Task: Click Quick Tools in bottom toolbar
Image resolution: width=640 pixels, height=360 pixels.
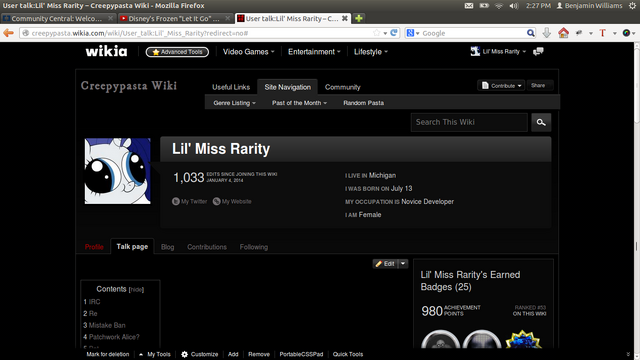Action: click(x=348, y=354)
